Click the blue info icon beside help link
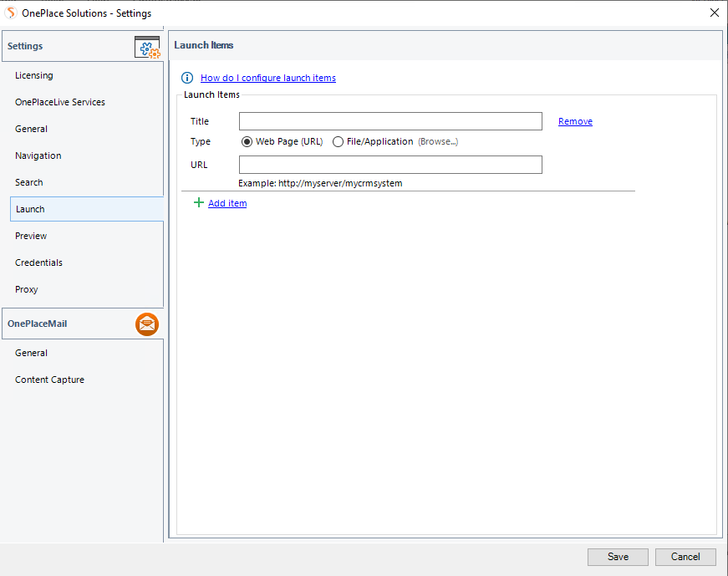Image resolution: width=728 pixels, height=576 pixels. tap(187, 78)
